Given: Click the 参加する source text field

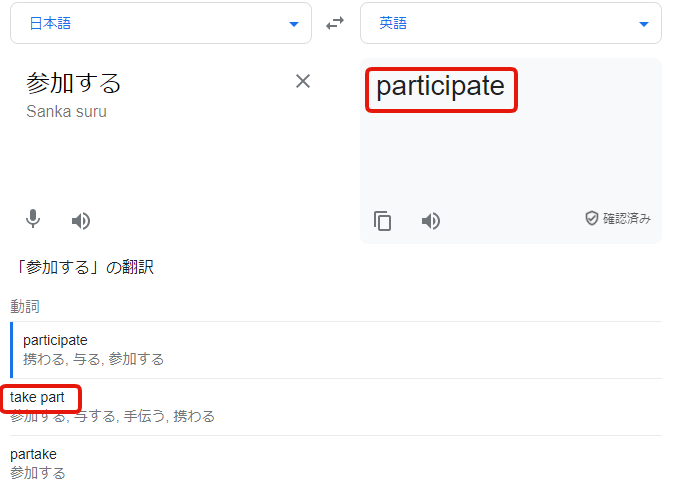Looking at the screenshot, I should (x=73, y=82).
